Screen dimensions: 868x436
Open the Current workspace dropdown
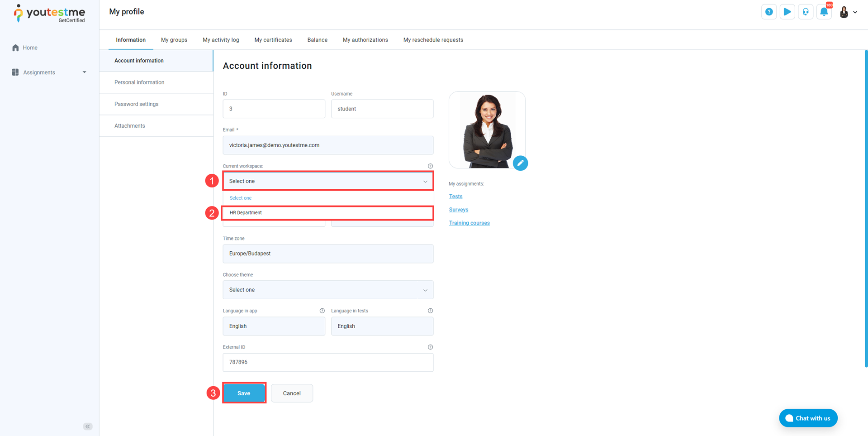coord(327,181)
